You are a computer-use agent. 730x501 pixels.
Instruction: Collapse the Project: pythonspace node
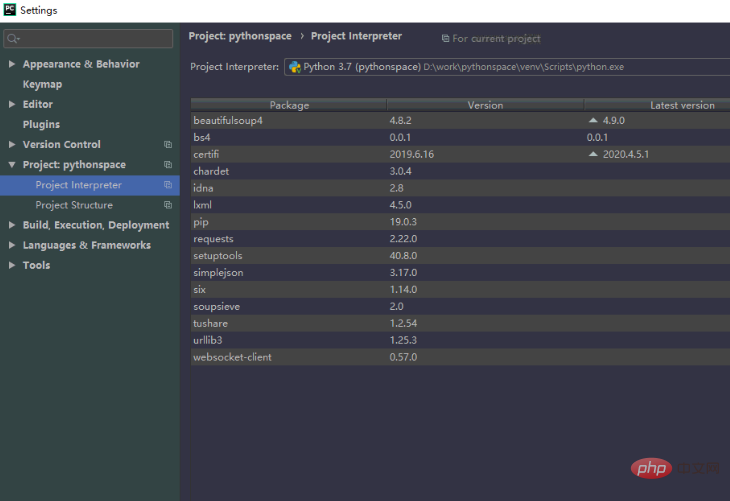point(12,165)
